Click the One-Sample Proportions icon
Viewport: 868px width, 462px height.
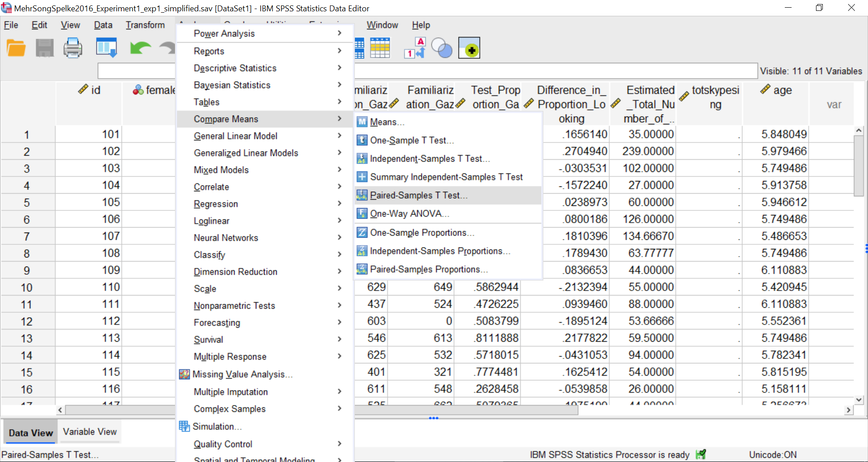point(362,233)
